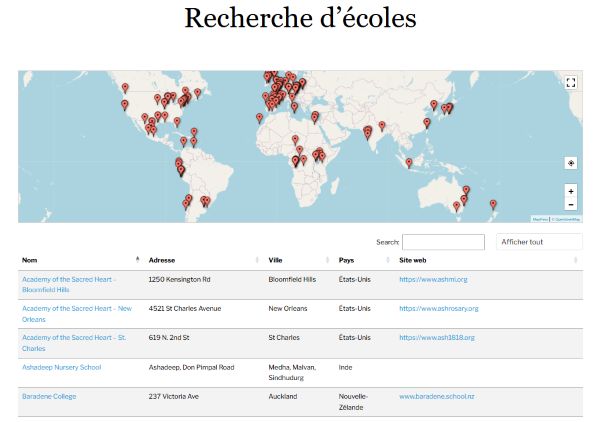Screen dimensions: 600x422
Task: Open the Afficher tout filter dropdown
Action: pyautogui.click(x=539, y=242)
